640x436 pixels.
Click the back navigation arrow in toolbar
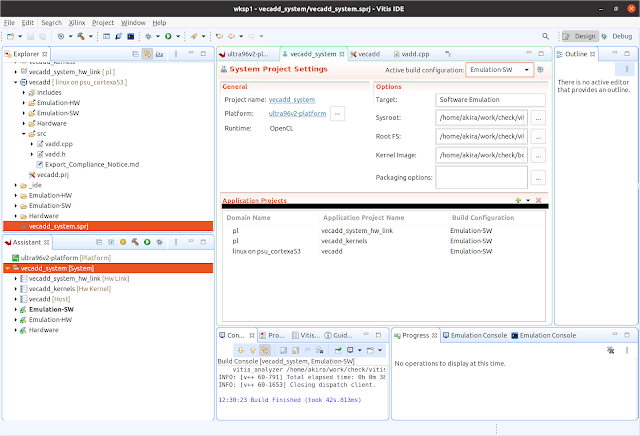click(x=231, y=36)
